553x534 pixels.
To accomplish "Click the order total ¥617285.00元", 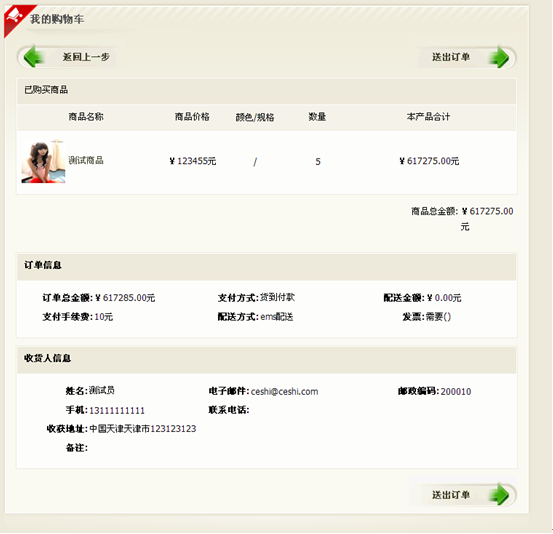I will [x=125, y=298].
